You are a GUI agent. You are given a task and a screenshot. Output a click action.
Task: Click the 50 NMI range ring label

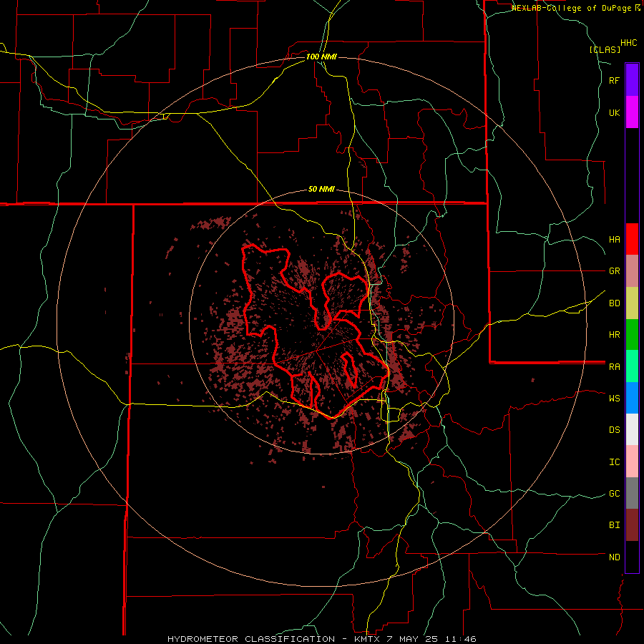(x=321, y=189)
